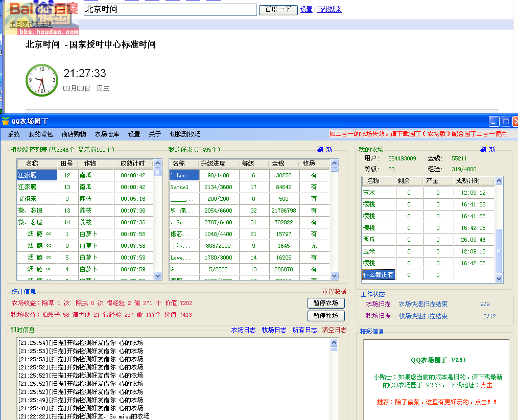
Task: Sort plant list by 田号 header
Action: point(67,164)
